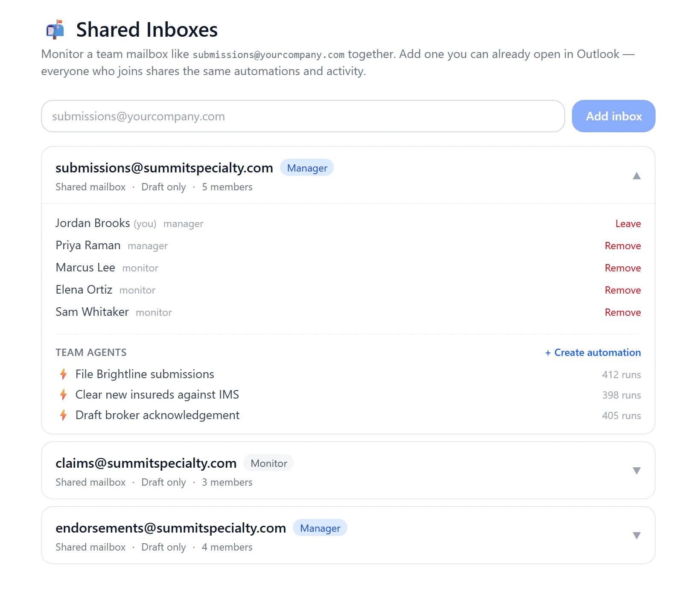Click the 405 runs count
This screenshot has height=606, width=700.
click(621, 416)
